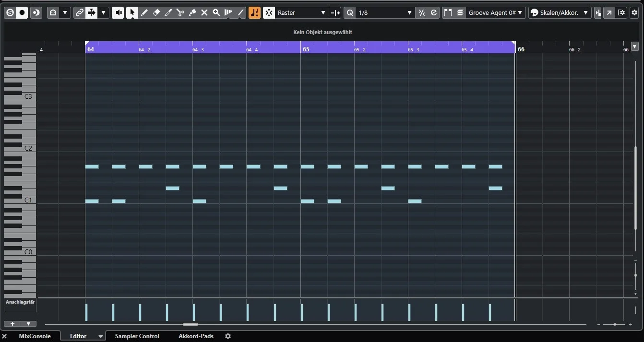Image resolution: width=644 pixels, height=342 pixels.
Task: Switch to the MixConsole tab
Action: point(35,336)
